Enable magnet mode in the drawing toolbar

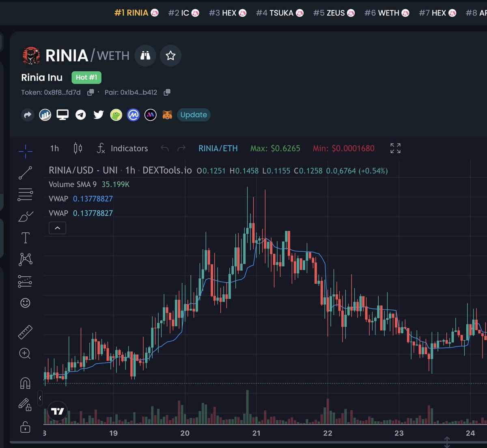(25, 382)
